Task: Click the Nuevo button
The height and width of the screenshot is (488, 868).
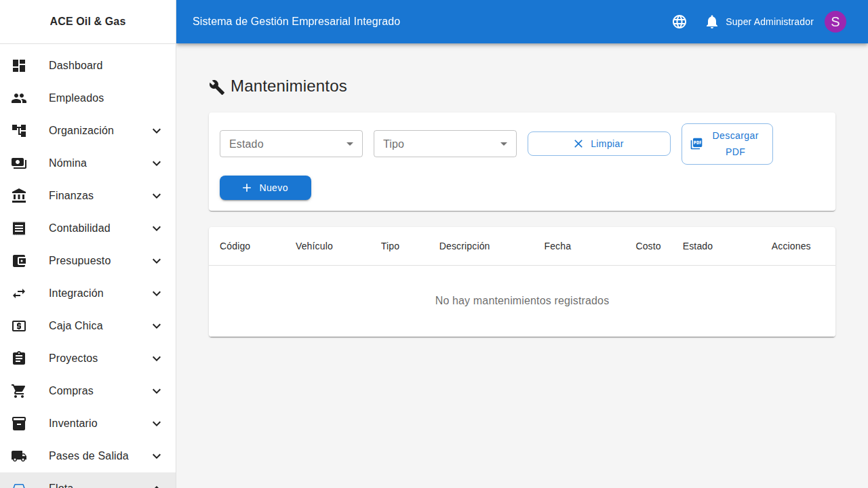Action: 265,188
